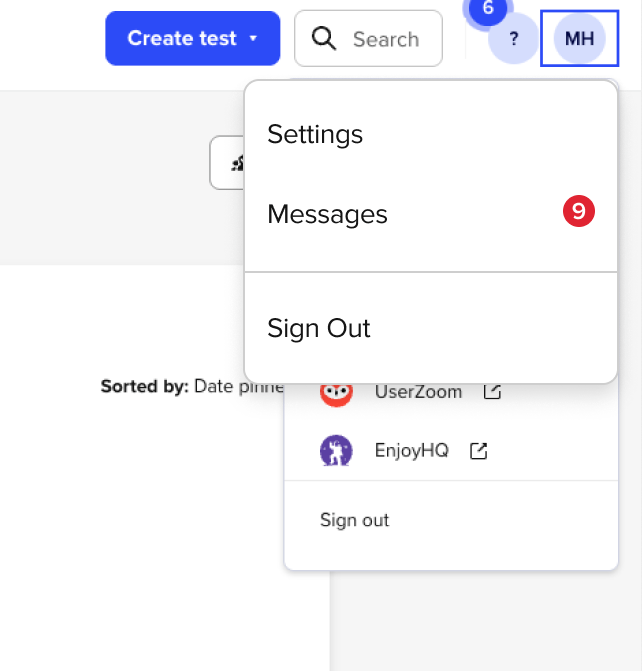Viewport: 642px width, 671px height.
Task: Expand the Create test dropdown arrow
Action: [x=253, y=39]
